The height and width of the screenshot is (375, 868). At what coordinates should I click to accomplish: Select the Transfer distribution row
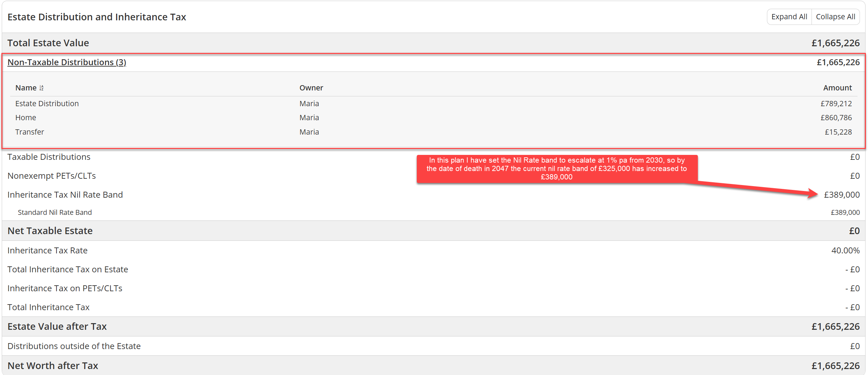pyautogui.click(x=29, y=132)
